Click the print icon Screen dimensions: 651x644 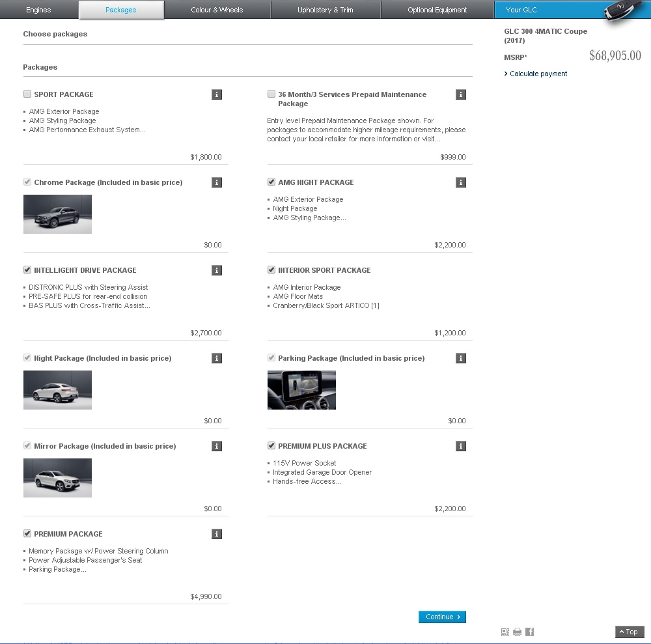click(x=517, y=632)
